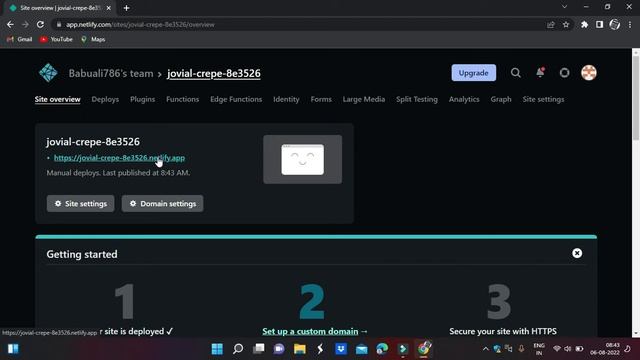Open the jovial-crepe-8e3526.netlify.app link
Viewport: 640px width, 360px height.
point(119,158)
